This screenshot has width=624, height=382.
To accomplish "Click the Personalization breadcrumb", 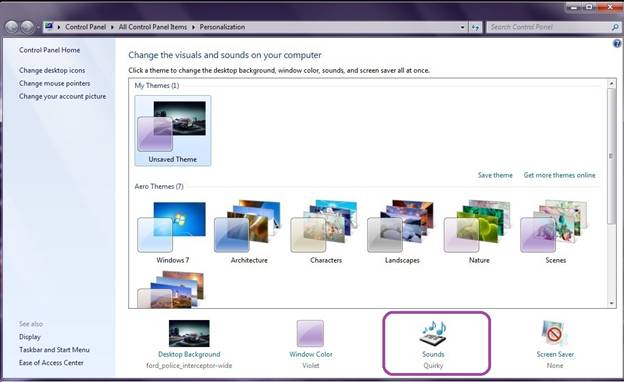I will [222, 27].
